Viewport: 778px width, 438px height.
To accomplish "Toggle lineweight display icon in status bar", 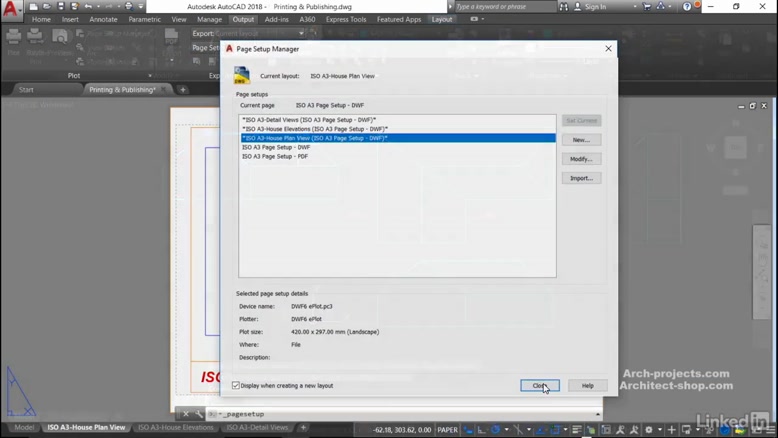I will 577,430.
